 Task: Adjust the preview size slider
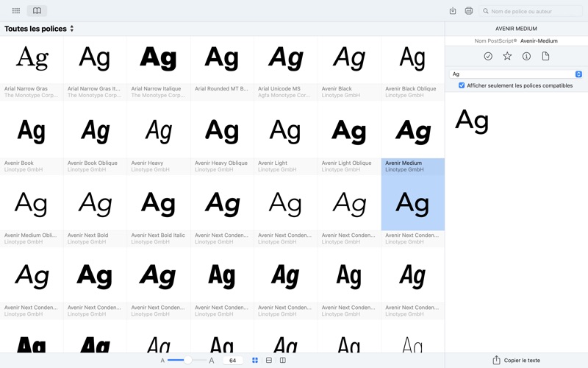click(x=187, y=360)
